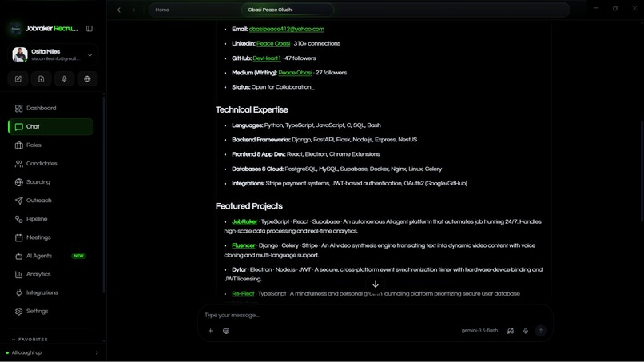Screen dimensions: 644x362
Task: Open Analytics page
Action: tap(50, 274)
